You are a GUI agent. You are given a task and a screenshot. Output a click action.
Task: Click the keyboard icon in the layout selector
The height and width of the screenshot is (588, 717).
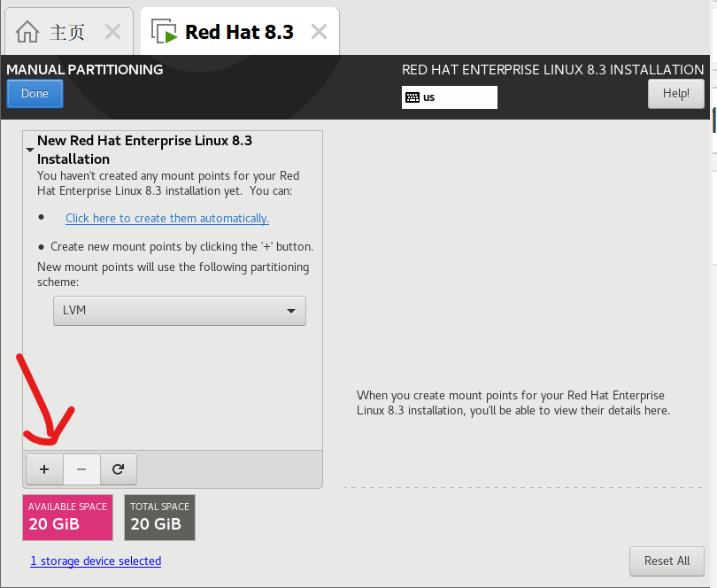pyautogui.click(x=412, y=97)
